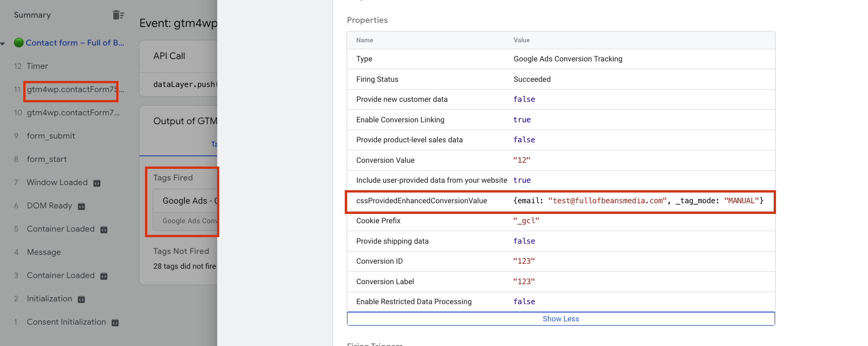Click the '28 tags did not fire' text
868x346 pixels.
pos(184,266)
